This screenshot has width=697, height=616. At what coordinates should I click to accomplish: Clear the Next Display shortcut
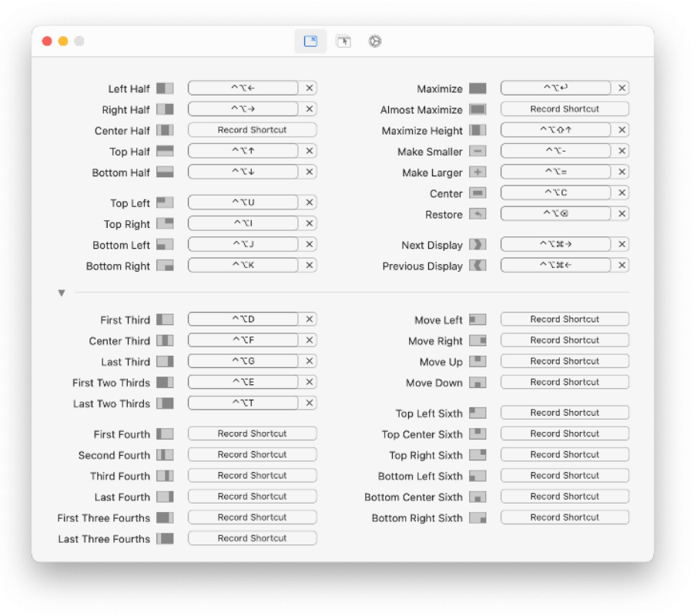tap(622, 244)
